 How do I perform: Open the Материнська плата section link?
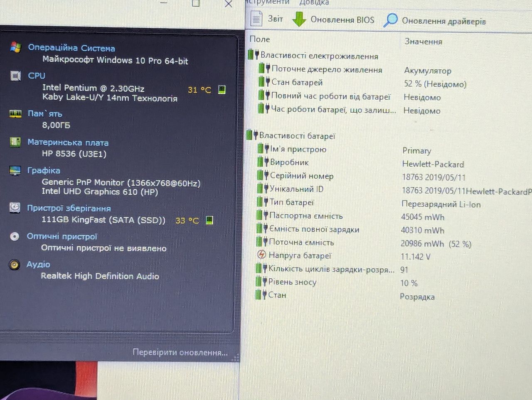[68, 142]
